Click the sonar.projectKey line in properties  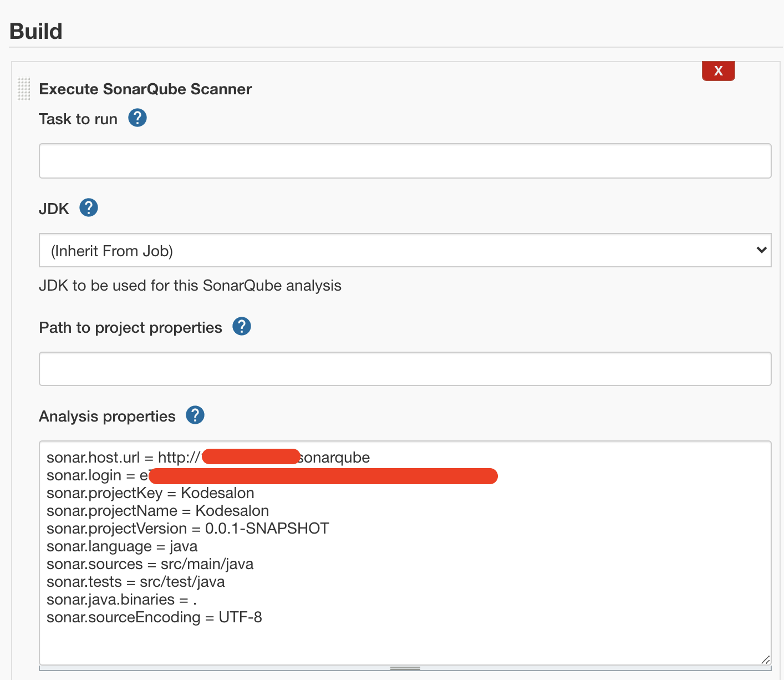[150, 493]
